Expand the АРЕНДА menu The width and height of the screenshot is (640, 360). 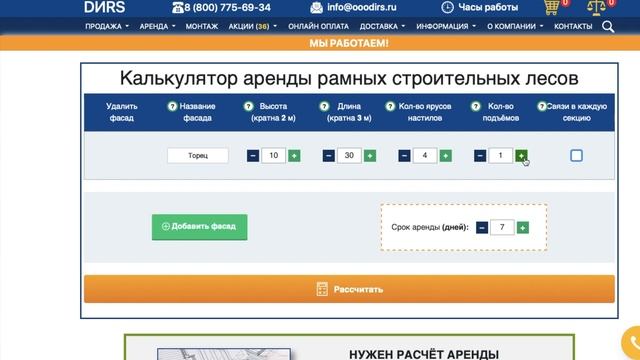coord(158,26)
